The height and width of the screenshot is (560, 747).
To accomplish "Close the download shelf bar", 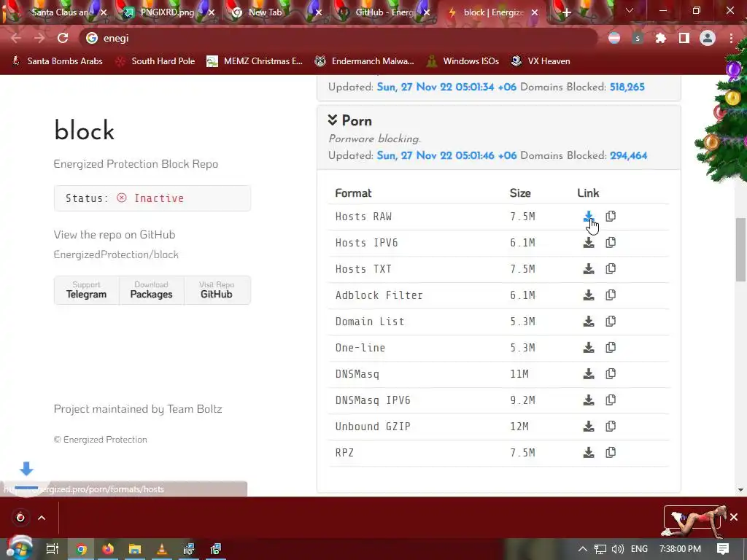I will click(x=734, y=517).
